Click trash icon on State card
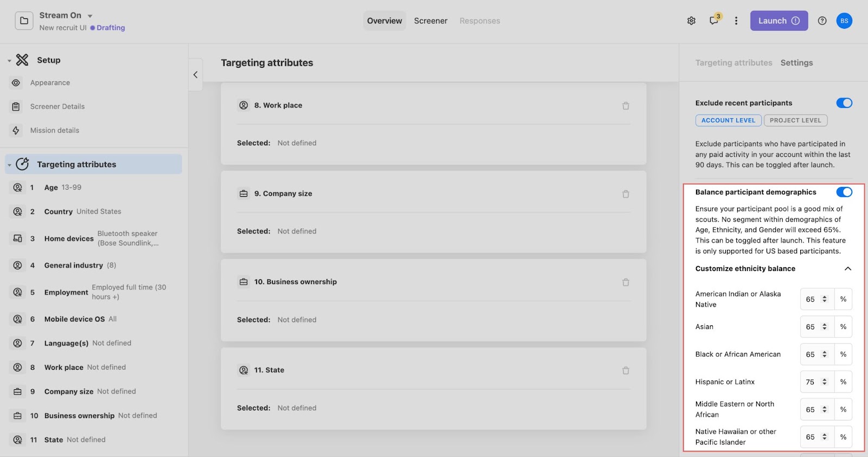 pos(626,371)
